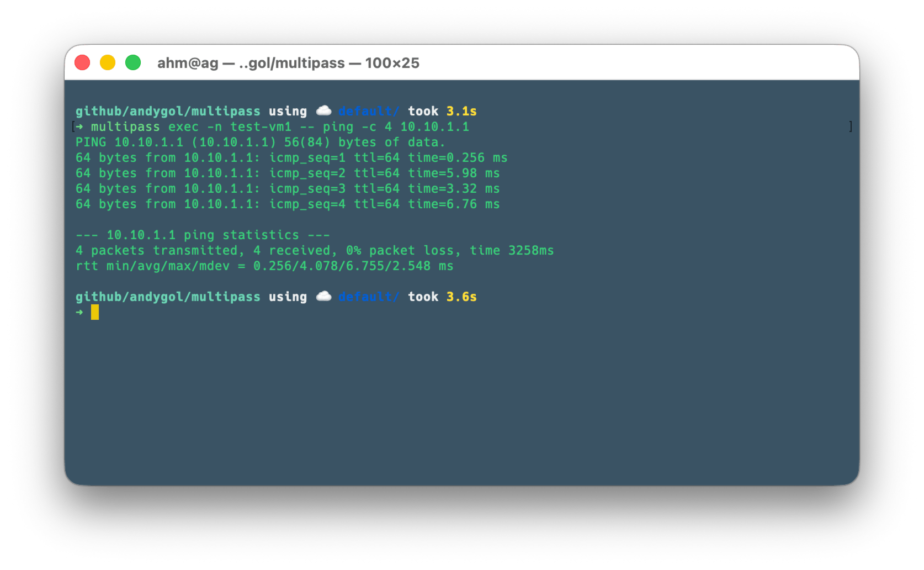Click the cloud icon beside the second prompt
Image resolution: width=924 pixels, height=570 pixels.
click(324, 295)
